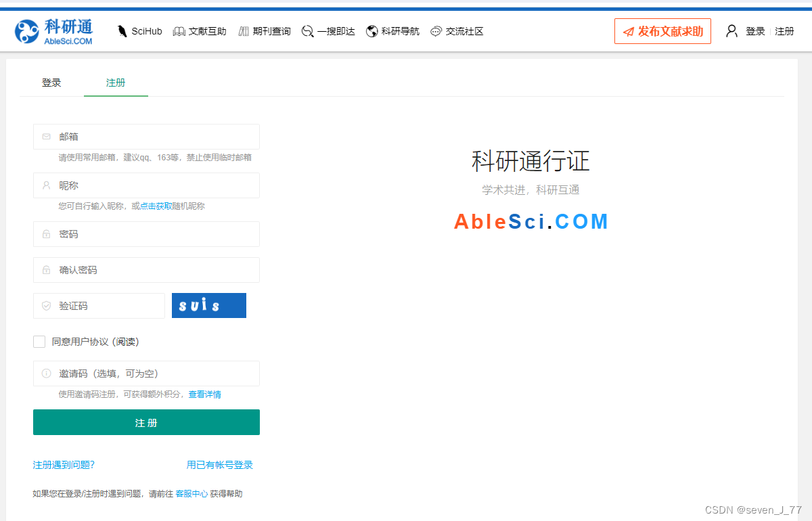Click the user avatar icon
The image size is (812, 521).
731,31
